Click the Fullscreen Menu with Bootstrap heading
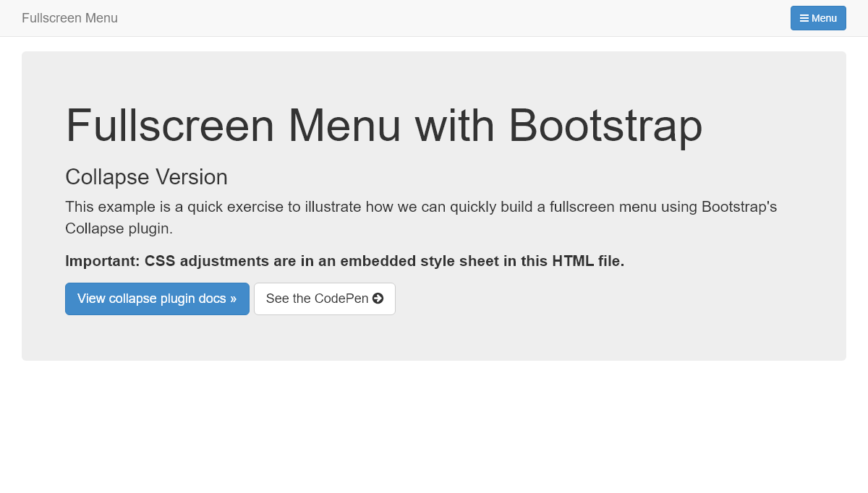This screenshot has width=868, height=493. 384,126
